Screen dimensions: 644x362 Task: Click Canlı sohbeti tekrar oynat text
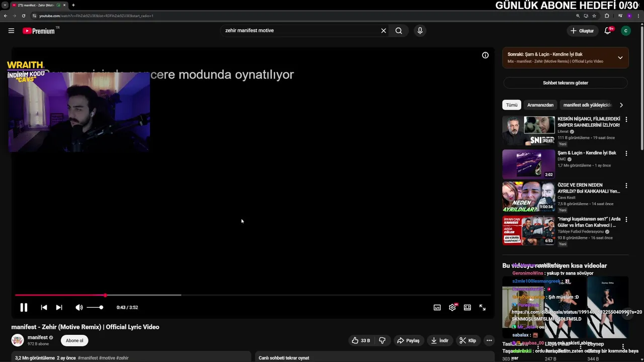pos(284,358)
